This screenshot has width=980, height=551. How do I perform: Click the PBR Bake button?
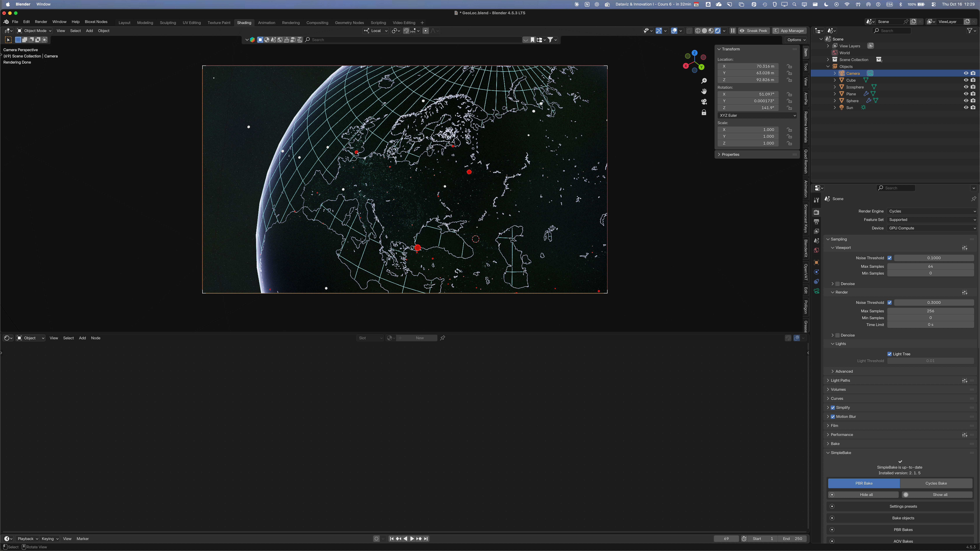864,483
